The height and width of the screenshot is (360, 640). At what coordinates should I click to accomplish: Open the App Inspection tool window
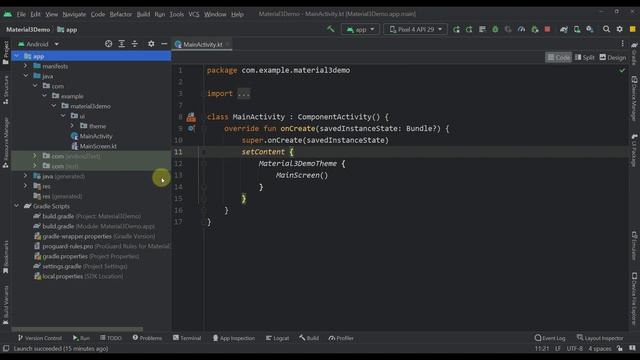(x=233, y=338)
